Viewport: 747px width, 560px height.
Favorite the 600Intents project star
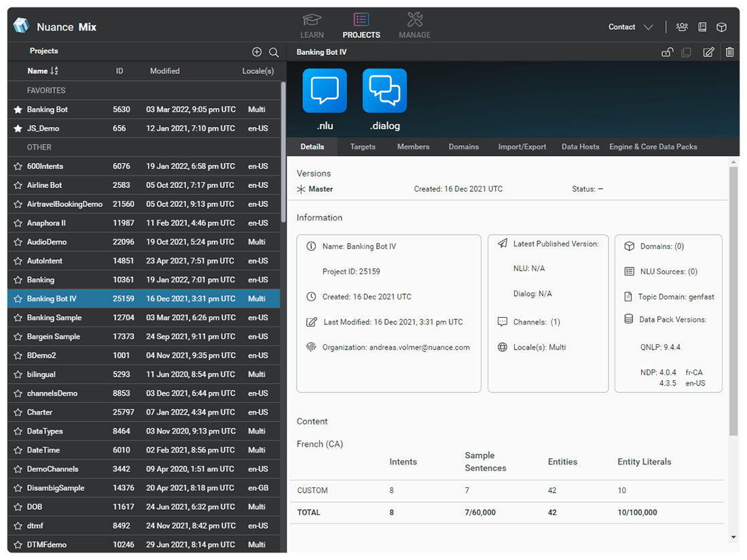point(18,166)
